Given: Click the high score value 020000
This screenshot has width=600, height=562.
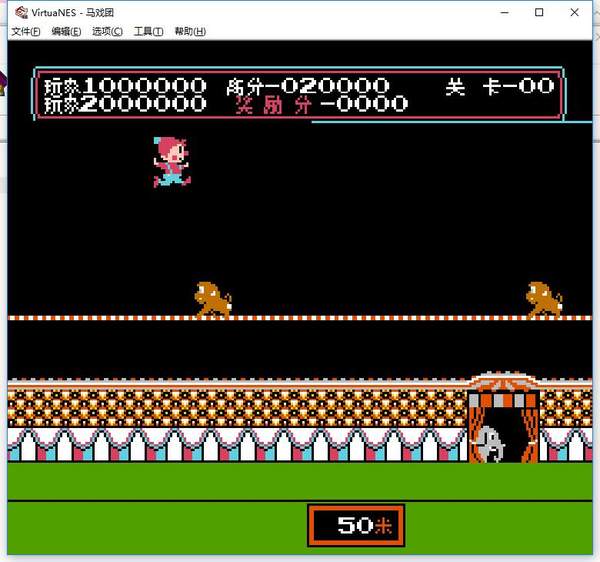Looking at the screenshot, I should (336, 86).
